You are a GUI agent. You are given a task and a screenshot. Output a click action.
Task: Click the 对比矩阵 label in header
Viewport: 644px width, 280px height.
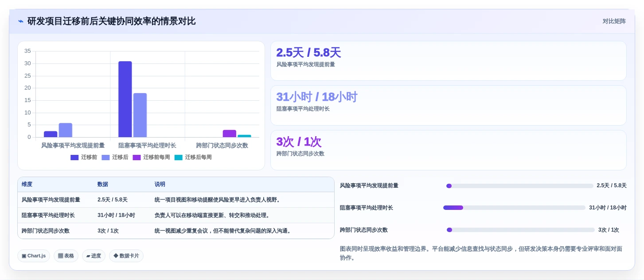pyautogui.click(x=614, y=21)
